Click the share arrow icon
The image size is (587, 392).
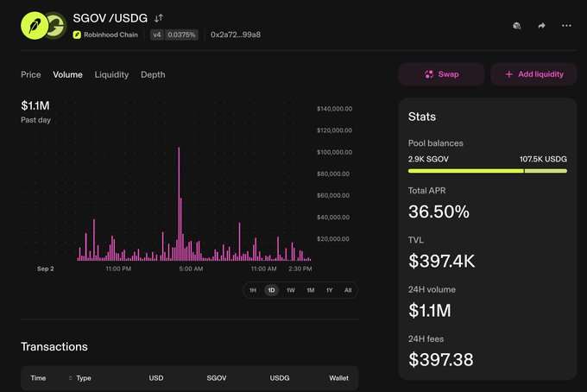541,26
